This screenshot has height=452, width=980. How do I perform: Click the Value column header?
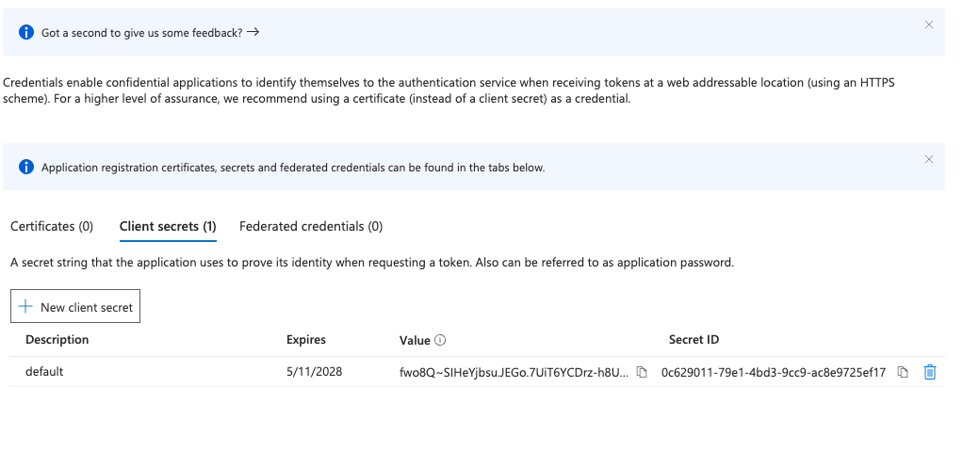coord(415,340)
